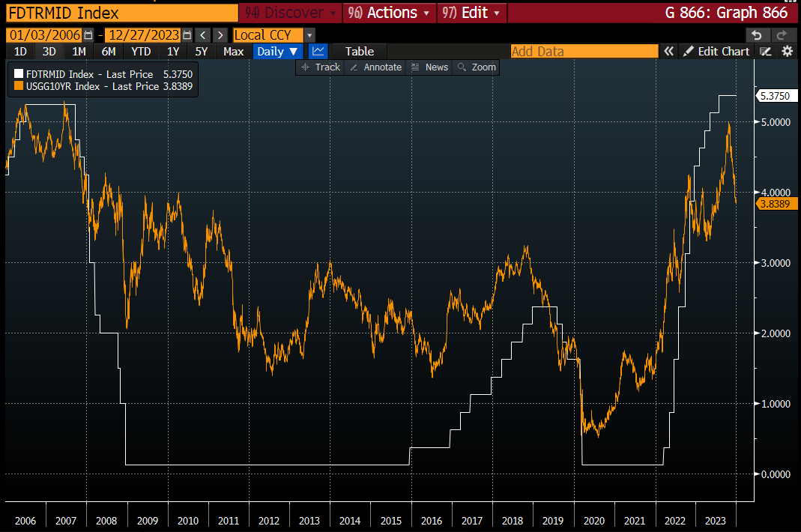This screenshot has height=532, width=801.
Task: Select the Max range
Action: pyautogui.click(x=234, y=51)
